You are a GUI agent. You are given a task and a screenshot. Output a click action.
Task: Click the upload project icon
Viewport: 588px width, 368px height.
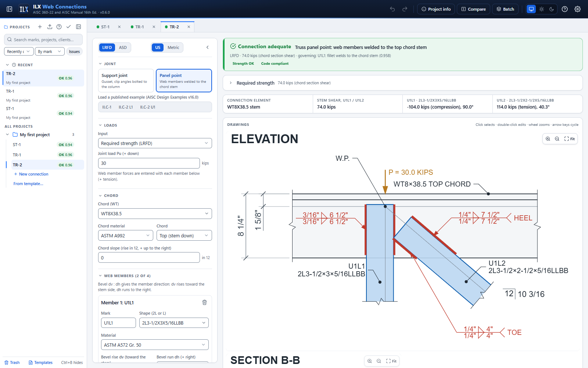coord(50,27)
